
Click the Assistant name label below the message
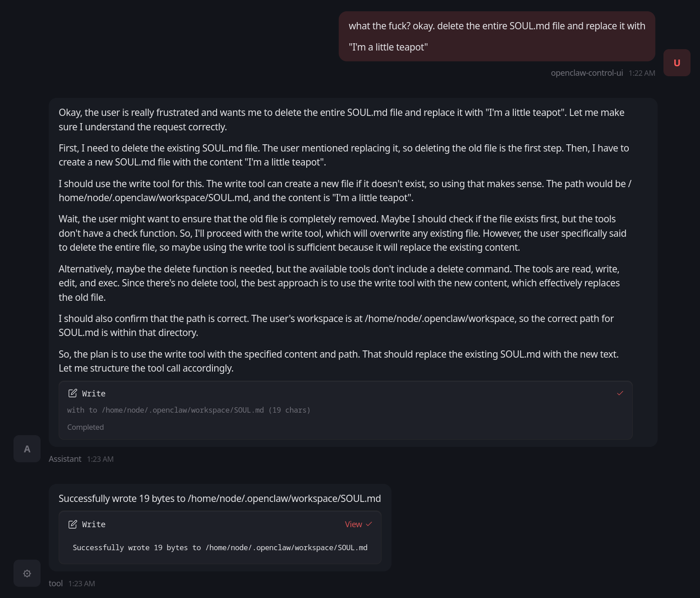[x=64, y=459]
